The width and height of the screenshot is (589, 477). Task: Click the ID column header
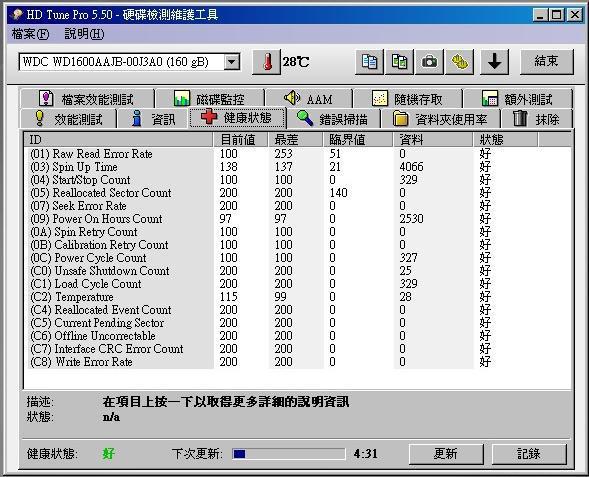[x=119, y=140]
